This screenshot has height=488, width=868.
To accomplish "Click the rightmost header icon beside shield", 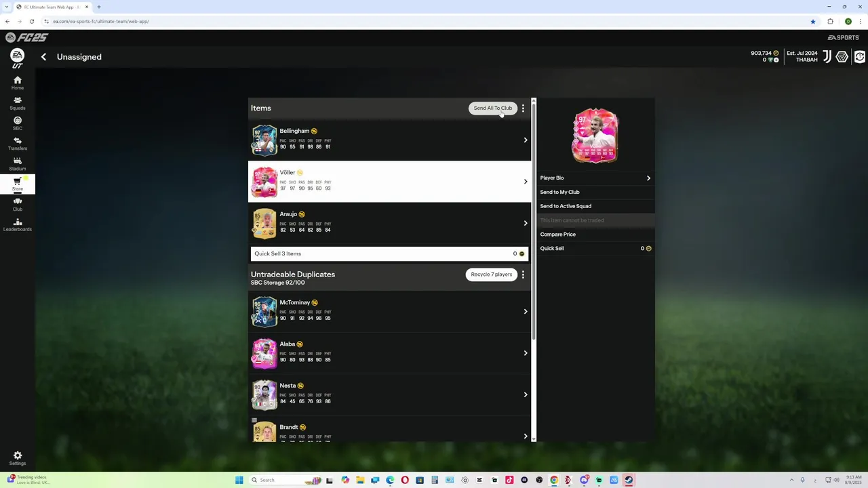I will click(x=860, y=57).
